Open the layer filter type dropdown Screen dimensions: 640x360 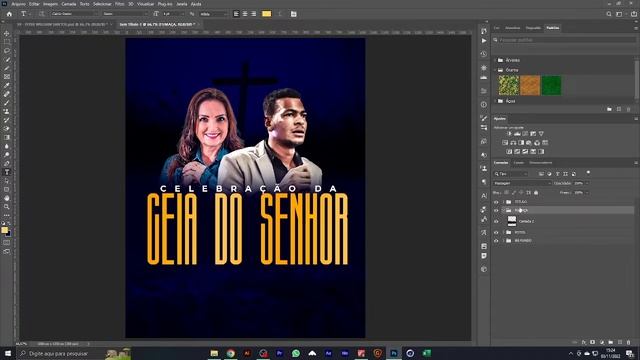tap(511, 174)
